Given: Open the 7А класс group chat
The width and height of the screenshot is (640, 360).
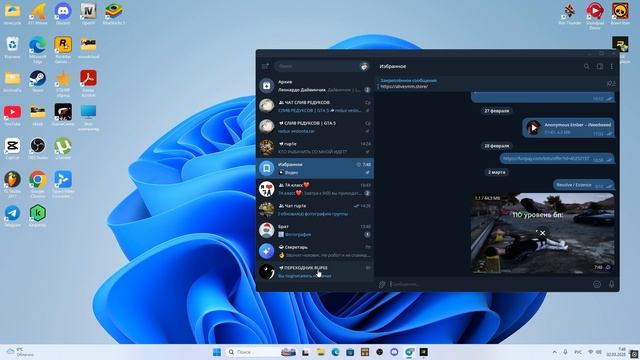Looking at the screenshot, I should (315, 189).
